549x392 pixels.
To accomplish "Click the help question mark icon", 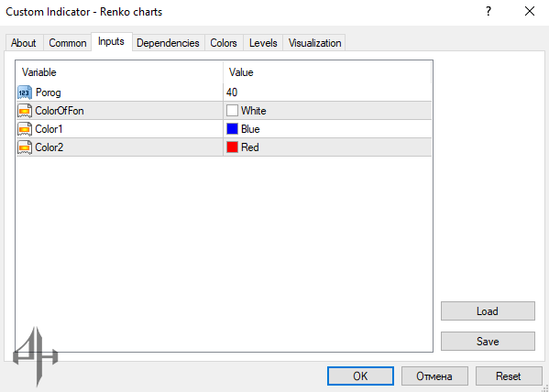I will [489, 12].
